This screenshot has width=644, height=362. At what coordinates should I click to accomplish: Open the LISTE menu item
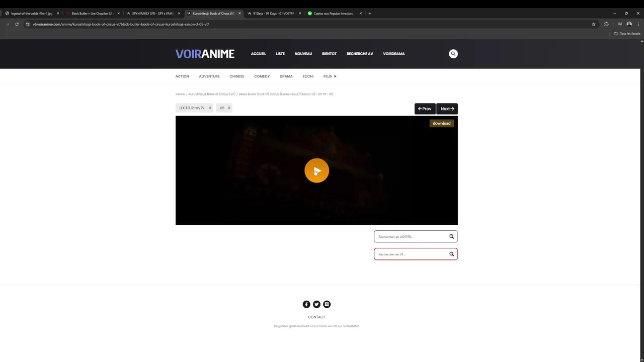coord(280,54)
